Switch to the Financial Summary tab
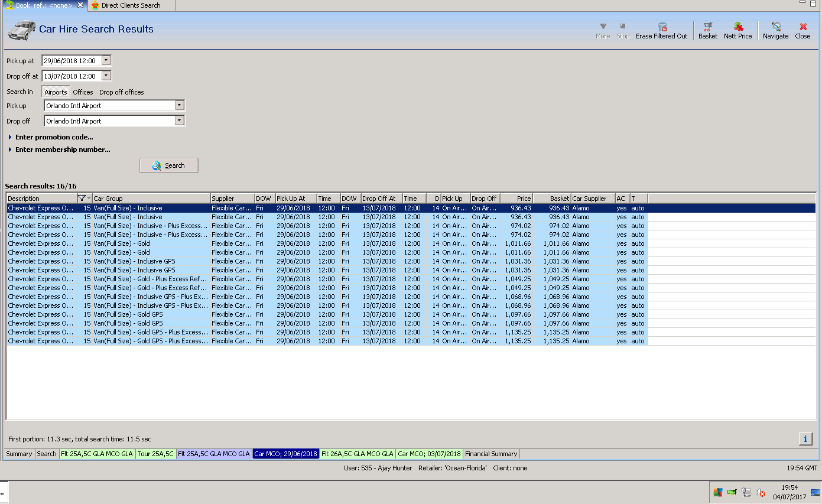This screenshot has height=504, width=822. point(491,454)
